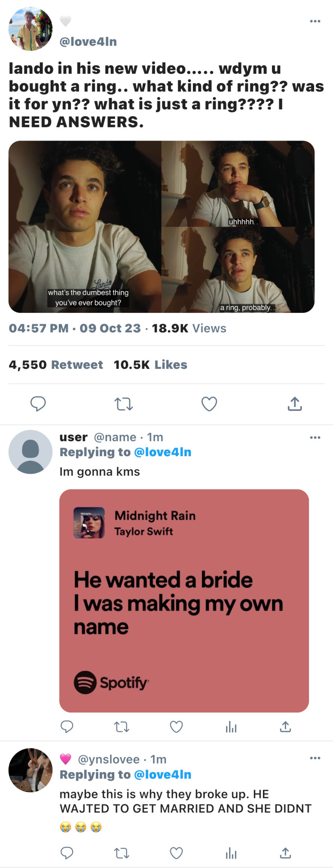Retweet the Midnight Rain Spotify reply
The width and height of the screenshot is (333, 868).
pos(122,726)
